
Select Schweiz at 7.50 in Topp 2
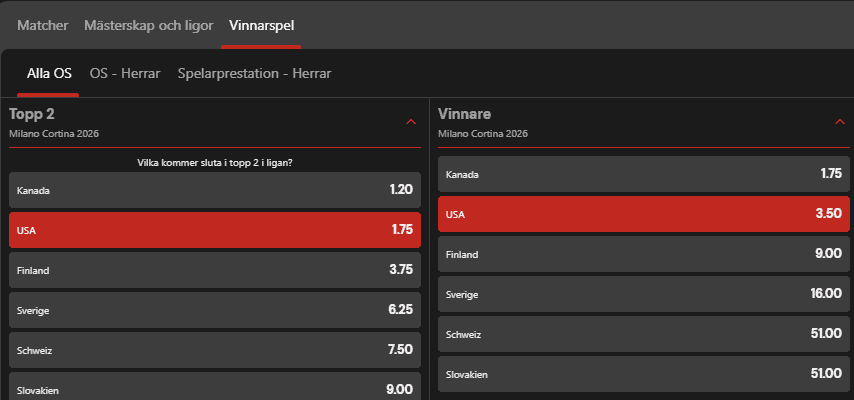214,350
